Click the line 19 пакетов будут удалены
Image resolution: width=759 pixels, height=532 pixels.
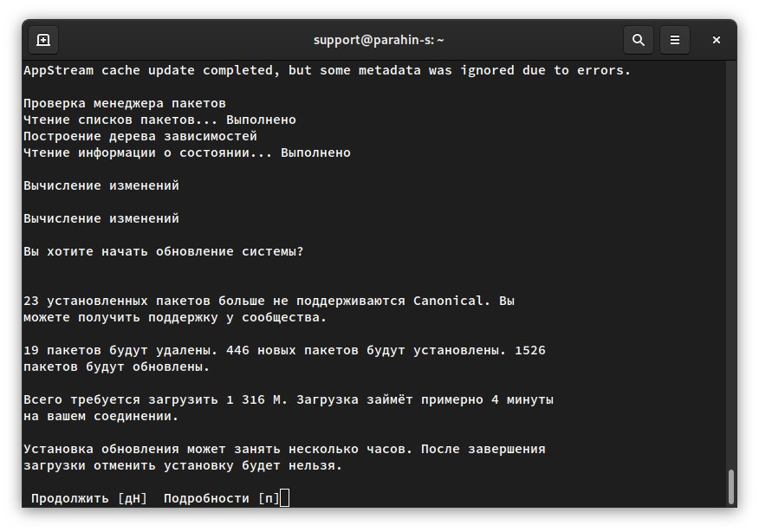(284, 350)
